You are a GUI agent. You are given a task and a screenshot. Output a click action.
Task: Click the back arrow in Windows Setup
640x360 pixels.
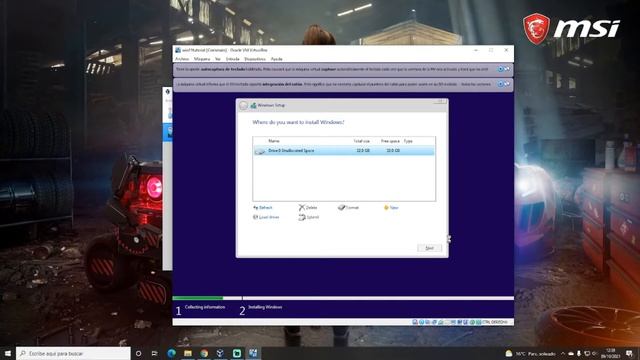(x=244, y=106)
